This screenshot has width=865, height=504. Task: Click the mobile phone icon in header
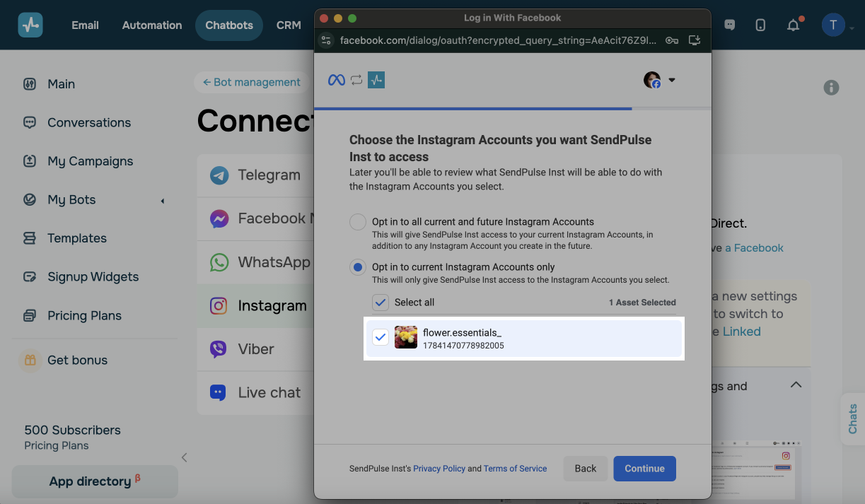(760, 25)
